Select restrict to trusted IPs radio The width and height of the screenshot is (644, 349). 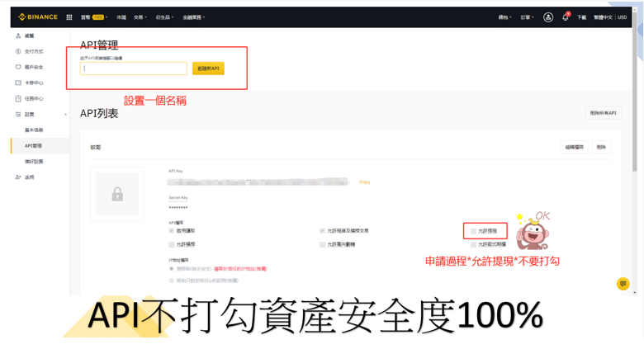point(171,281)
